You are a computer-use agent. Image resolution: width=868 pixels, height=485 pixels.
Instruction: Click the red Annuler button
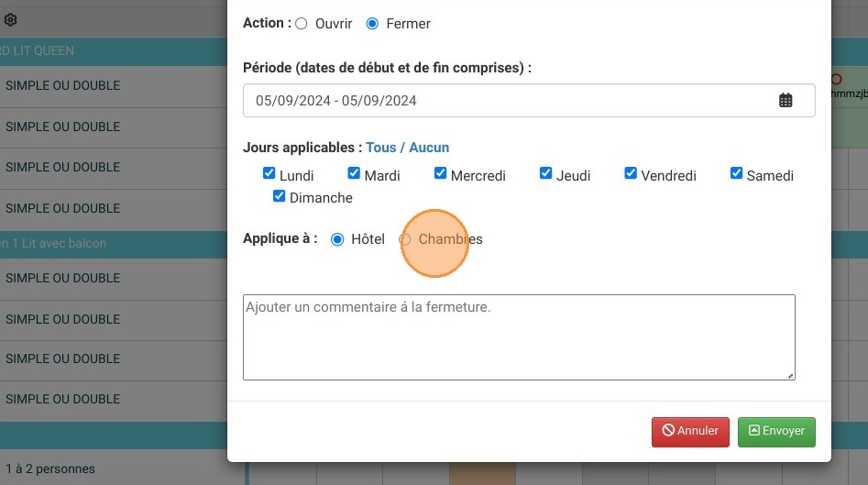tap(690, 432)
